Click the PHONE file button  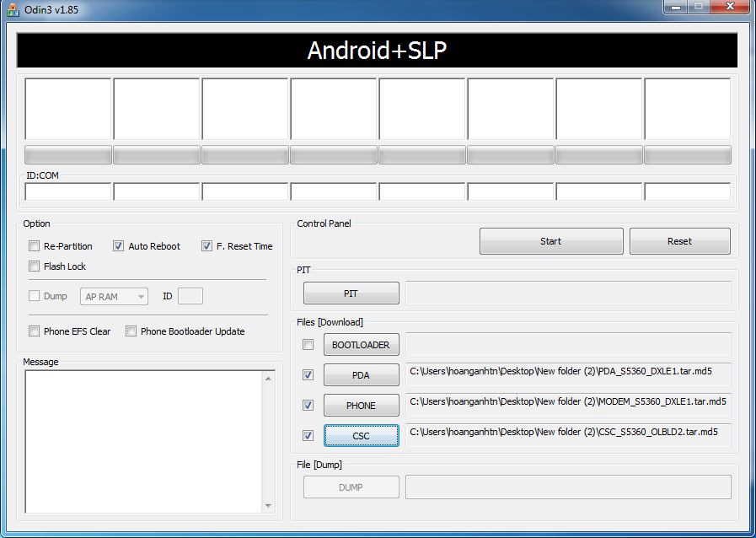(x=361, y=406)
